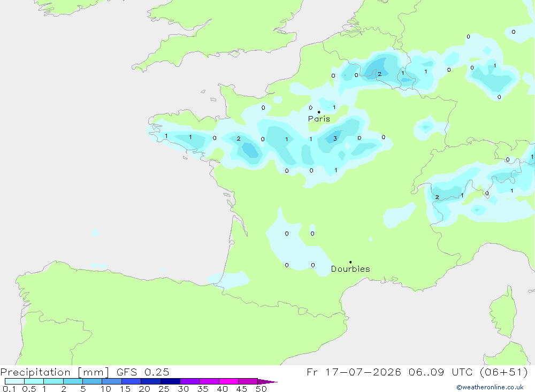Click the legend label 20
The width and height of the screenshot is (535, 392).
point(144,389)
